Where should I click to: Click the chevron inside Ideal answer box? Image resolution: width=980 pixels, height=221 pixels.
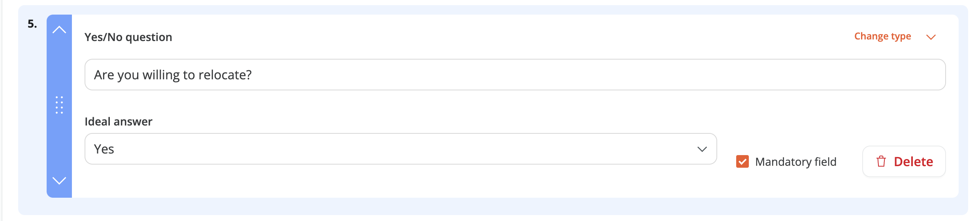[x=702, y=149]
